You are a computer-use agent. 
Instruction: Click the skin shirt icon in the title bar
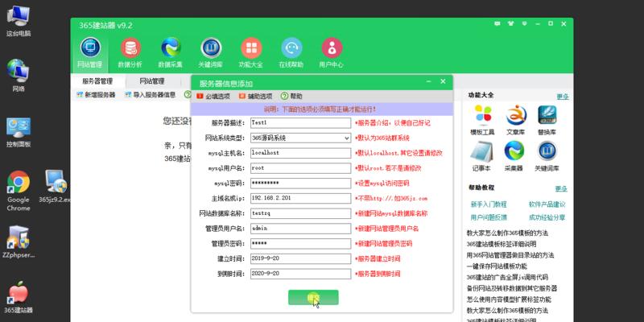tap(511, 24)
